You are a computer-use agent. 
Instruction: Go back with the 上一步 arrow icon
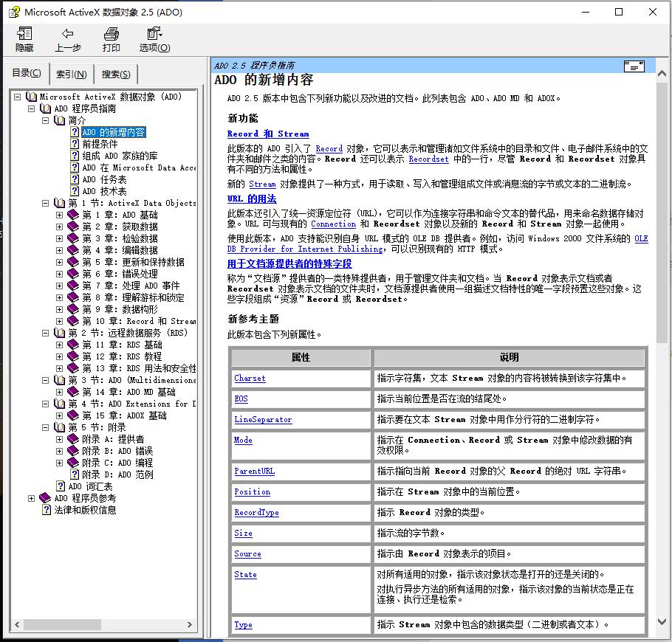(67, 33)
